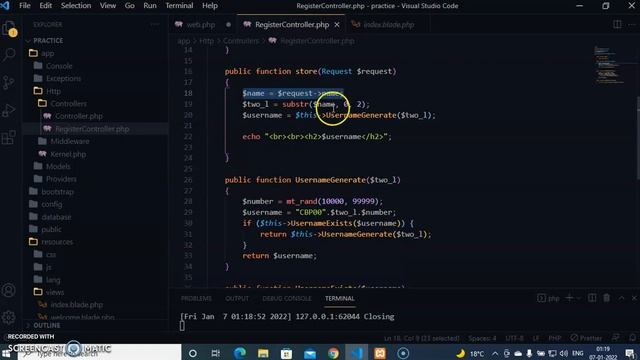Click the Split Editor icon
The image size is (640, 360).
point(617,24)
